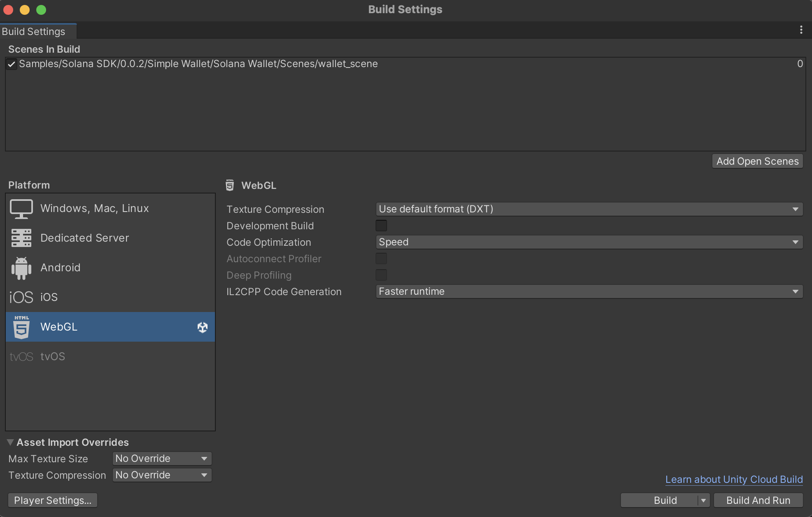Click the iOS platform logo icon

tap(21, 297)
